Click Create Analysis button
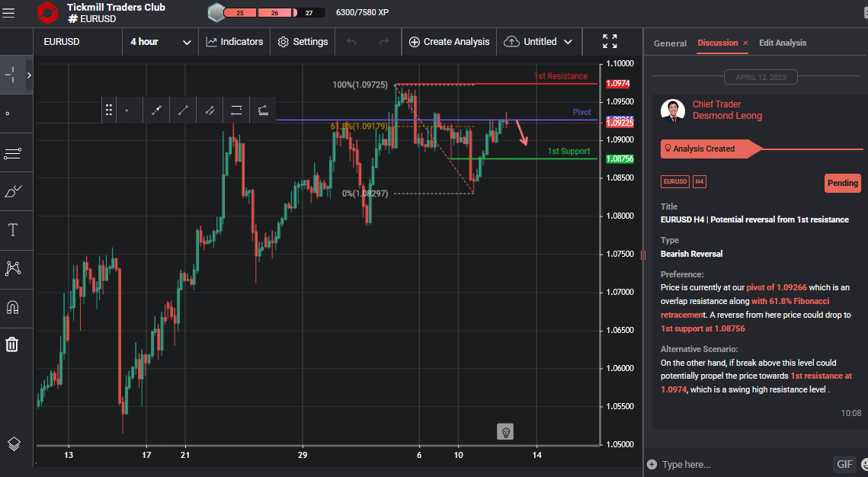This screenshot has width=868, height=477. click(449, 42)
